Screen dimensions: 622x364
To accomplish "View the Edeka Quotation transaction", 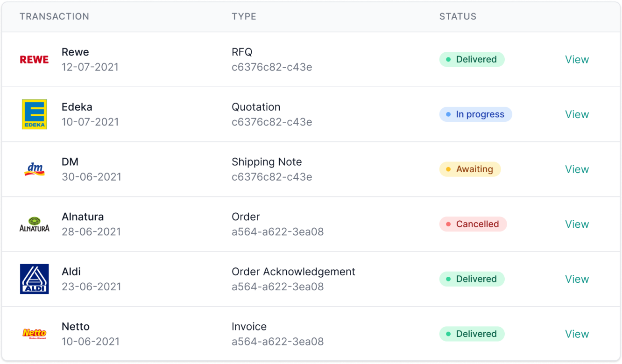I will point(577,114).
